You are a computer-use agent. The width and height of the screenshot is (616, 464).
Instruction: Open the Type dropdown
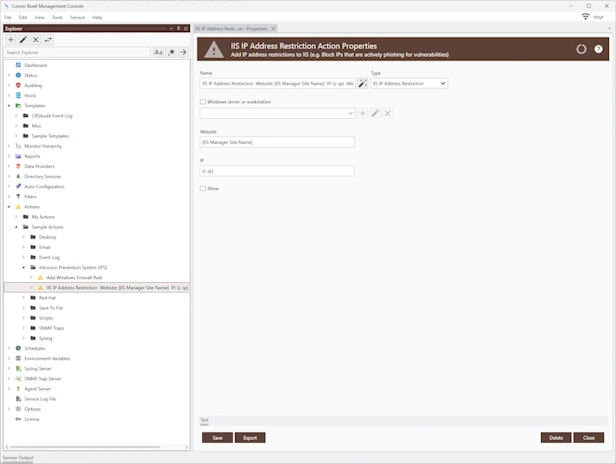[409, 83]
